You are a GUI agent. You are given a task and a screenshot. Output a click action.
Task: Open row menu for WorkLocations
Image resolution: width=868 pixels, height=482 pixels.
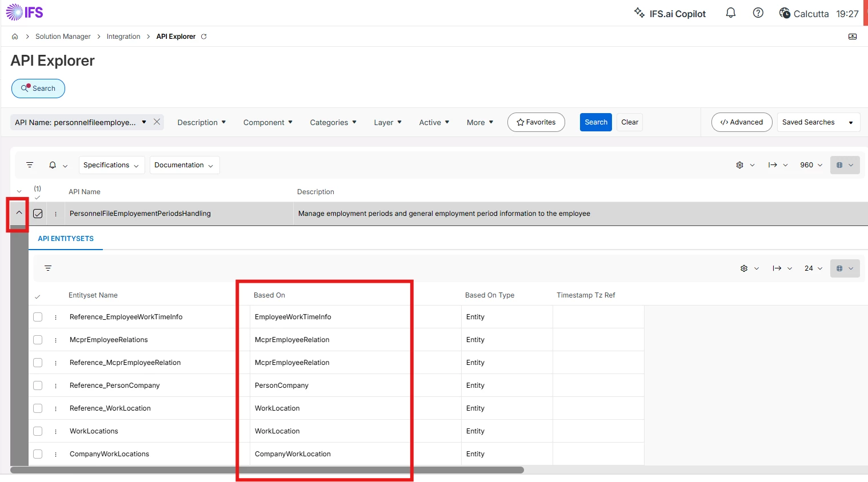[x=55, y=431]
